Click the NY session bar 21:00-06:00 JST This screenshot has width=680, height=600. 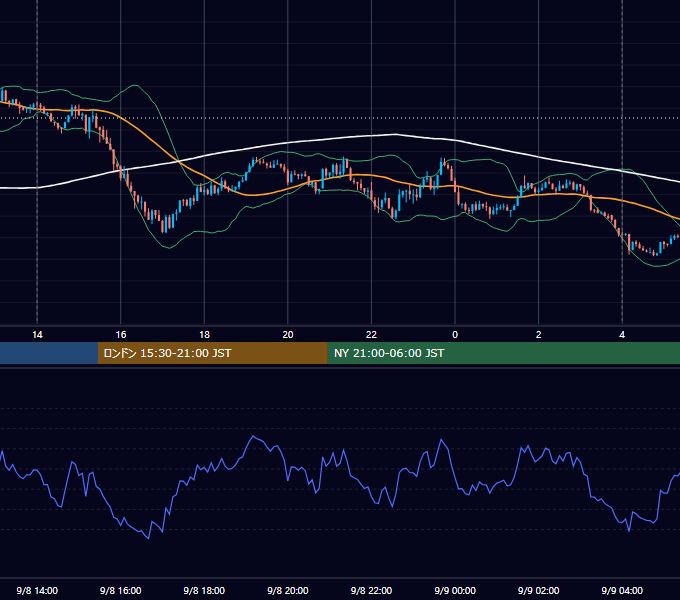[x=503, y=353]
